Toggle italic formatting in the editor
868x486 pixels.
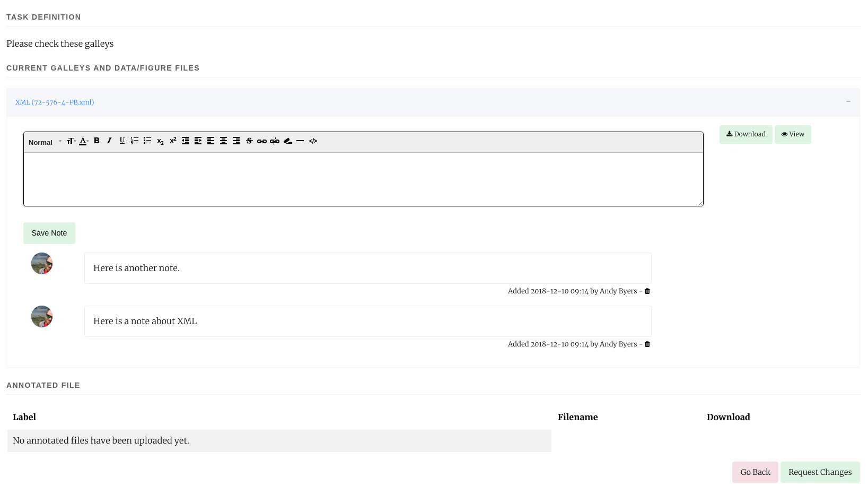point(109,141)
